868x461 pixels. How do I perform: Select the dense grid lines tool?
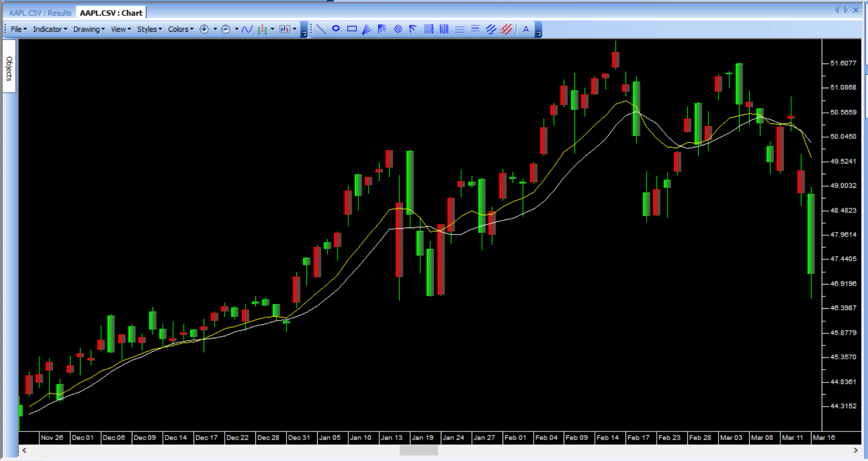coord(429,29)
